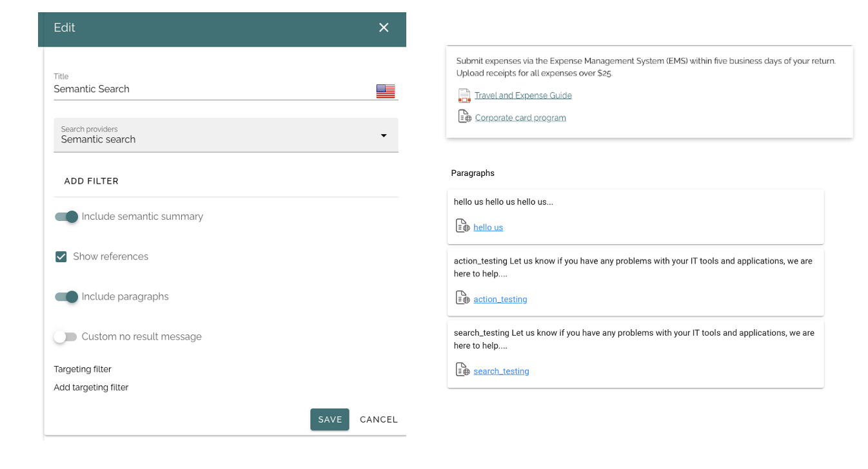Click Add targeting filter
The height and width of the screenshot is (469, 868).
(x=91, y=387)
